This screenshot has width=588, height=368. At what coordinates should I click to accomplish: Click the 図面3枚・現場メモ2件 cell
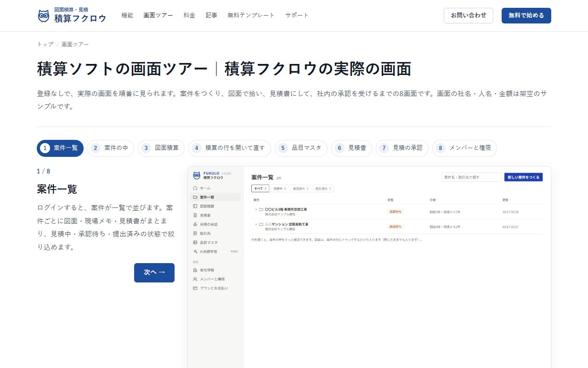[x=445, y=212]
